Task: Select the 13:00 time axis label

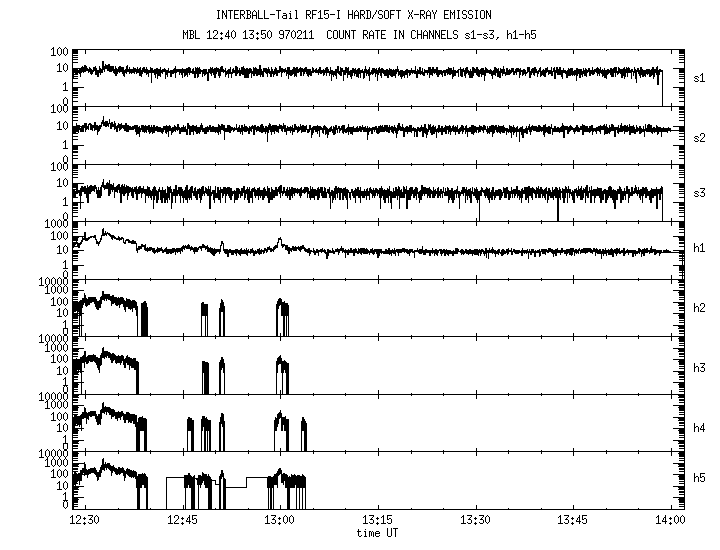Action: (280, 520)
